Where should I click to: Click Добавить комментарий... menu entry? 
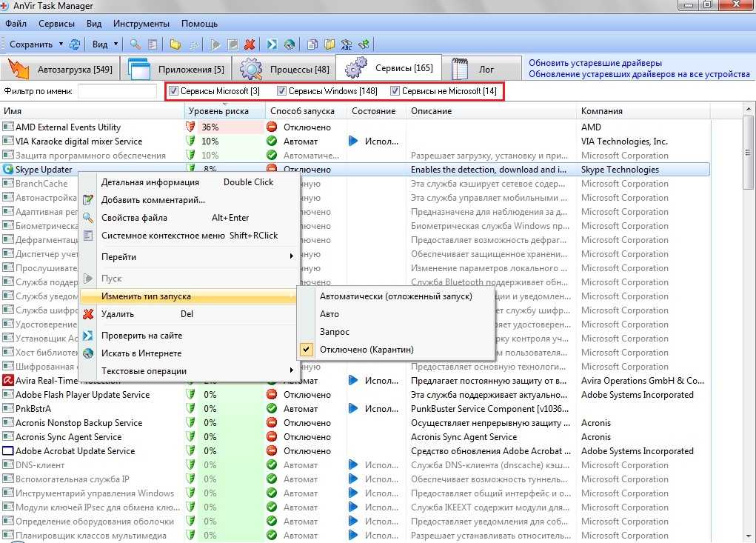click(x=189, y=200)
